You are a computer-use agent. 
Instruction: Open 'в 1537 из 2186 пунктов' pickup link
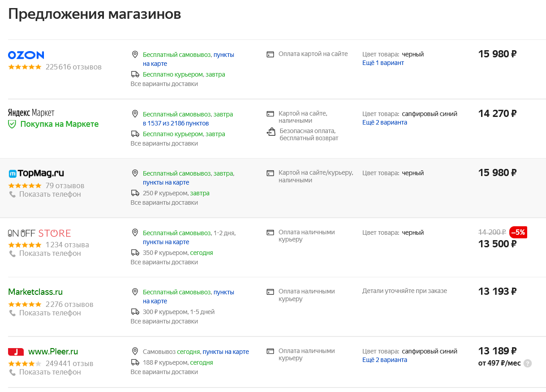pyautogui.click(x=176, y=123)
